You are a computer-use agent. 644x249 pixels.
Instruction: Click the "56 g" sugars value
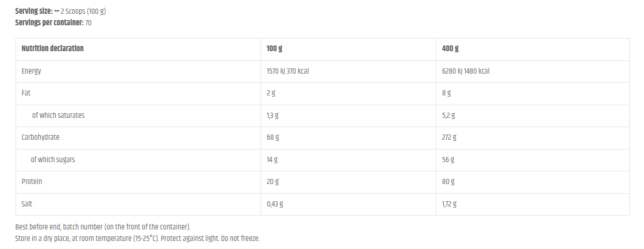[x=447, y=159]
